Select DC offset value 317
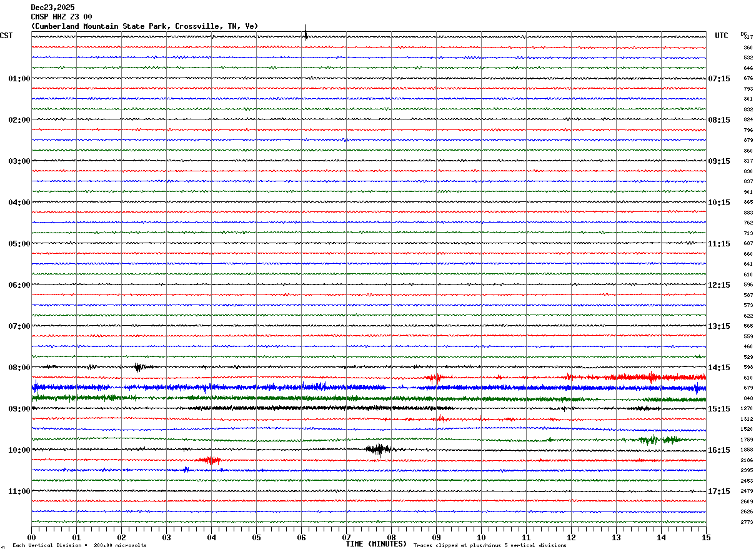Screen dimensions: 756x554 (749, 38)
